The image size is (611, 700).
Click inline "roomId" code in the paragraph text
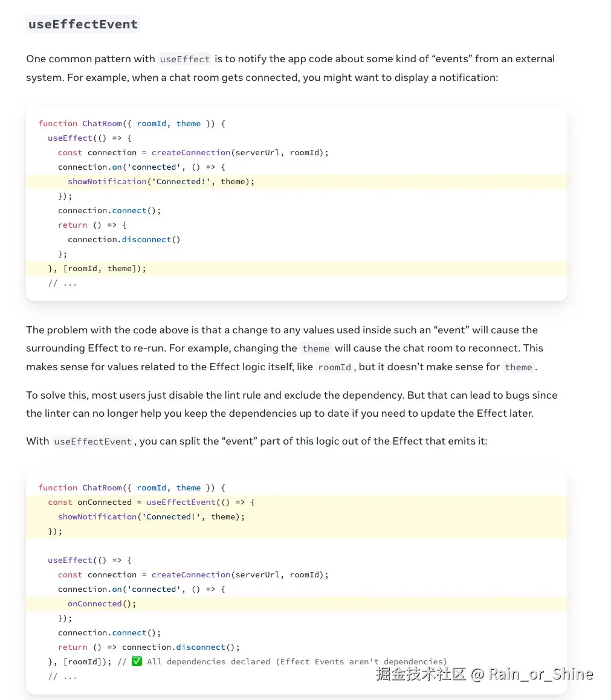[x=335, y=367]
